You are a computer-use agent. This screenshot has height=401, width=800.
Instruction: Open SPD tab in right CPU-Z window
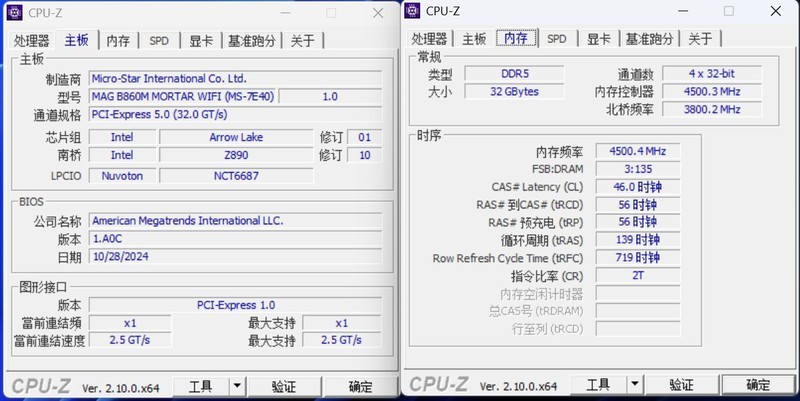pyautogui.click(x=557, y=39)
